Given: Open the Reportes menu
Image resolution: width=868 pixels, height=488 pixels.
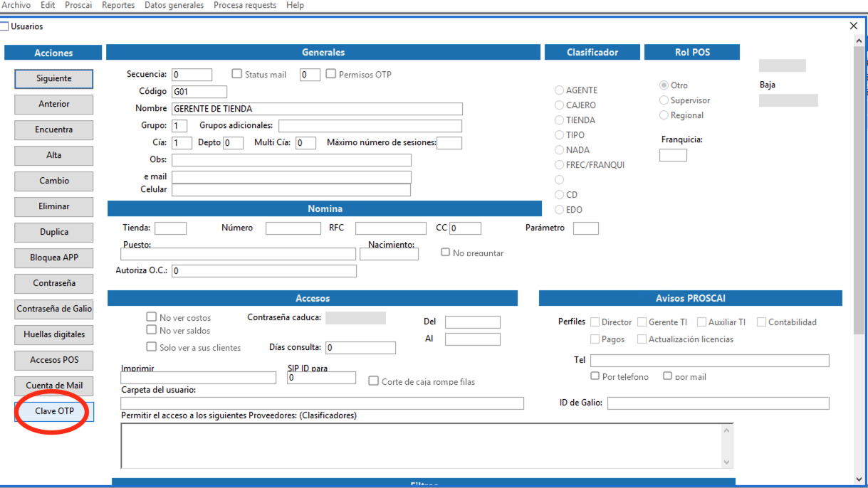Looking at the screenshot, I should [x=118, y=5].
